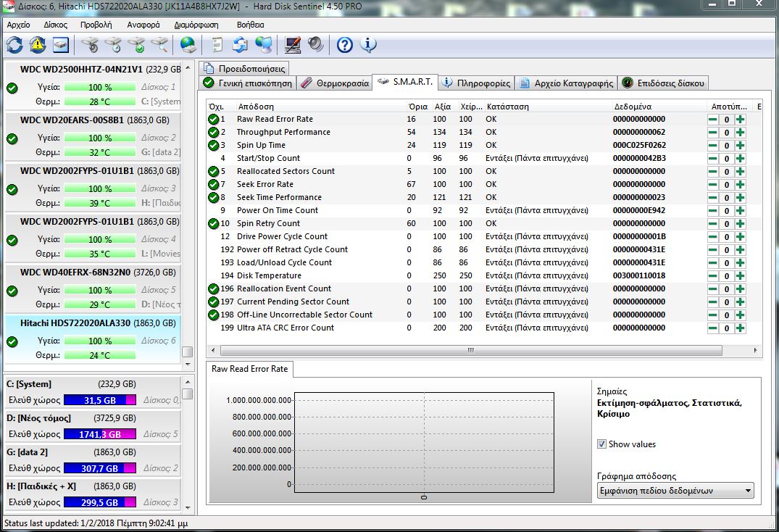Click the speaker sound toolbar icon
This screenshot has width=779, height=532.
point(315,45)
